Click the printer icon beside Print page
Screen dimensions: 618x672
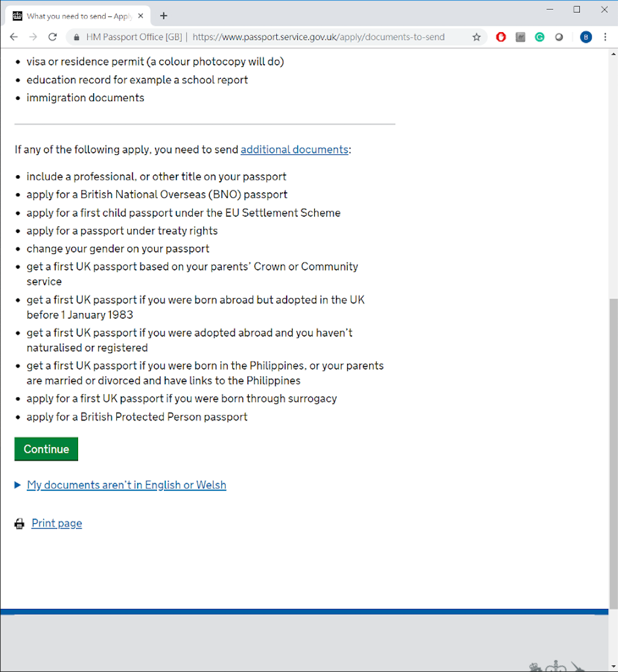20,524
